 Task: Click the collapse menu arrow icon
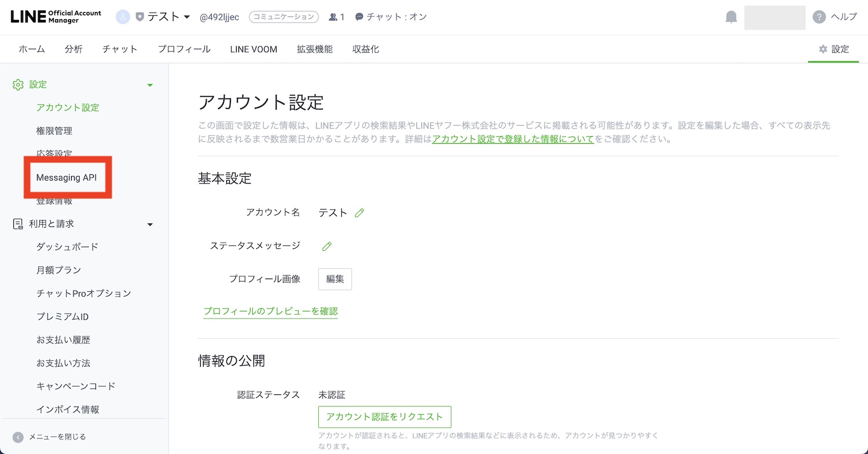click(18, 437)
